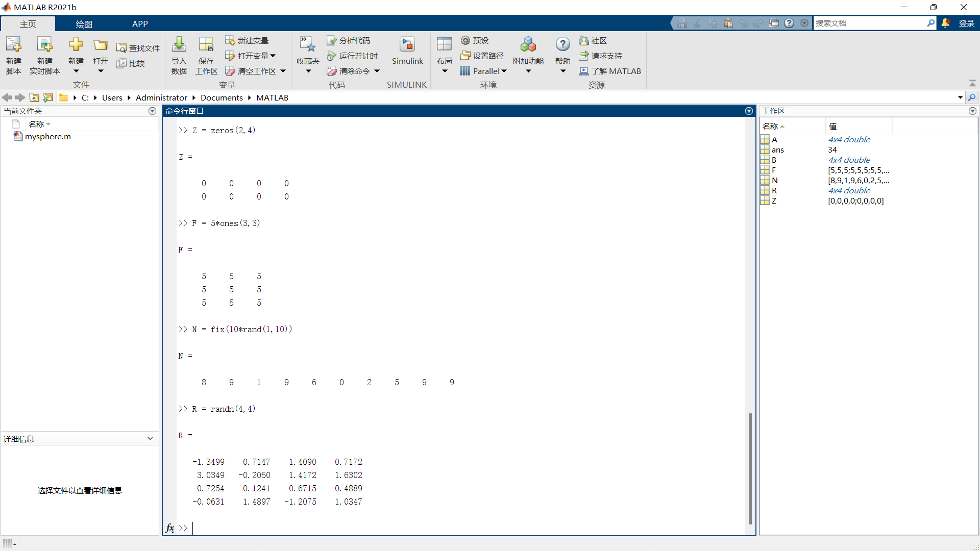The width and height of the screenshot is (980, 551).
Task: Expand Clear Commands (清除命令) dropdown arrow
Action: pyautogui.click(x=377, y=71)
